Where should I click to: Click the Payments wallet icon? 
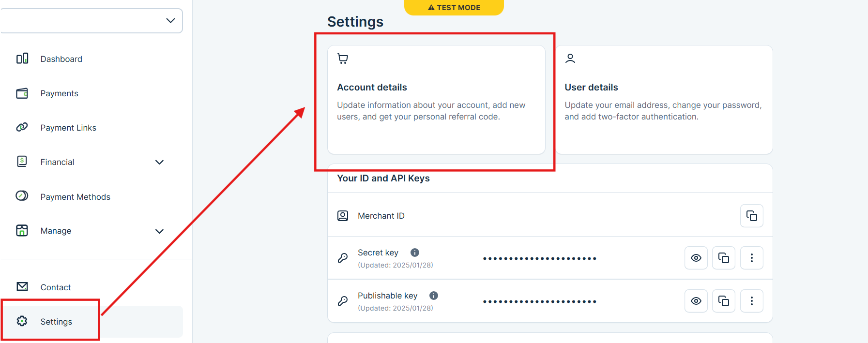coord(22,93)
